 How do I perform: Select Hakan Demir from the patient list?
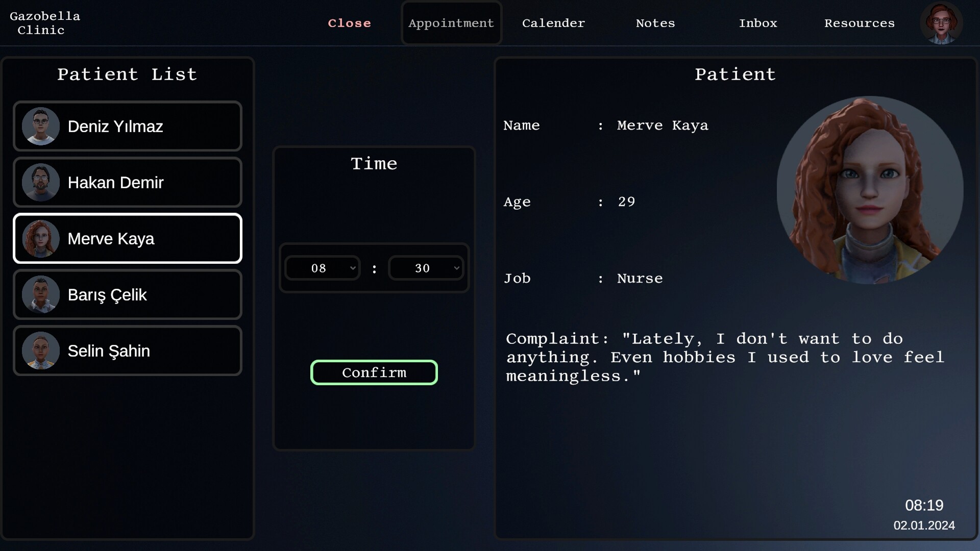[x=128, y=182]
